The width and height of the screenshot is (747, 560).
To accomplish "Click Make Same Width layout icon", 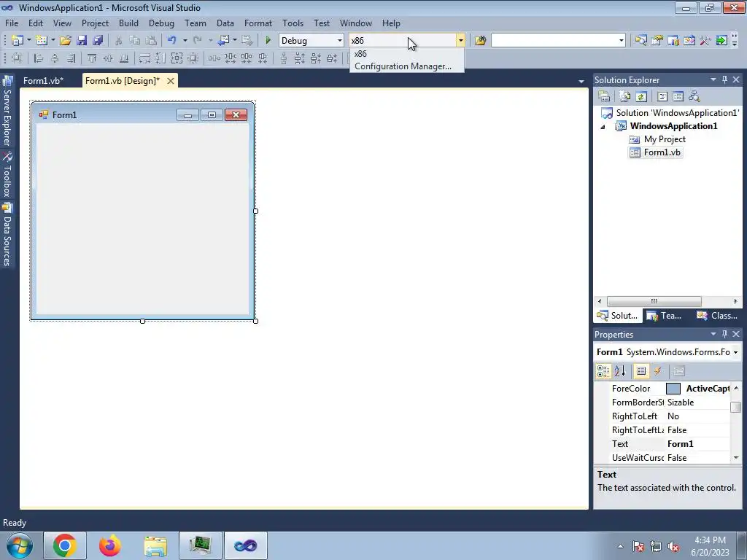I will [144, 58].
